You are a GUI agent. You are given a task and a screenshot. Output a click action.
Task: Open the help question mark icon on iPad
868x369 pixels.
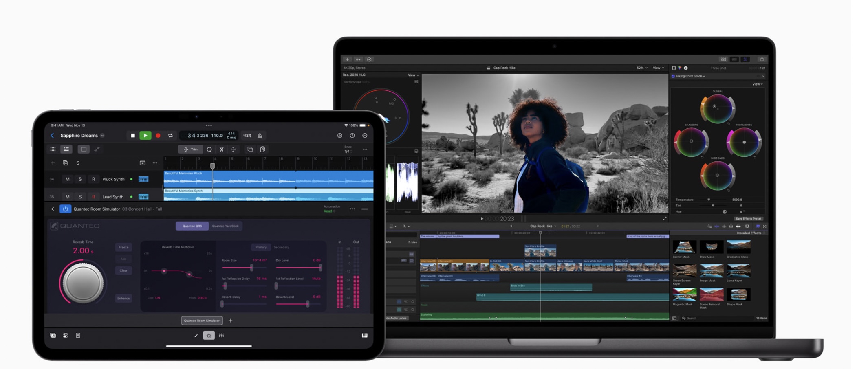352,136
